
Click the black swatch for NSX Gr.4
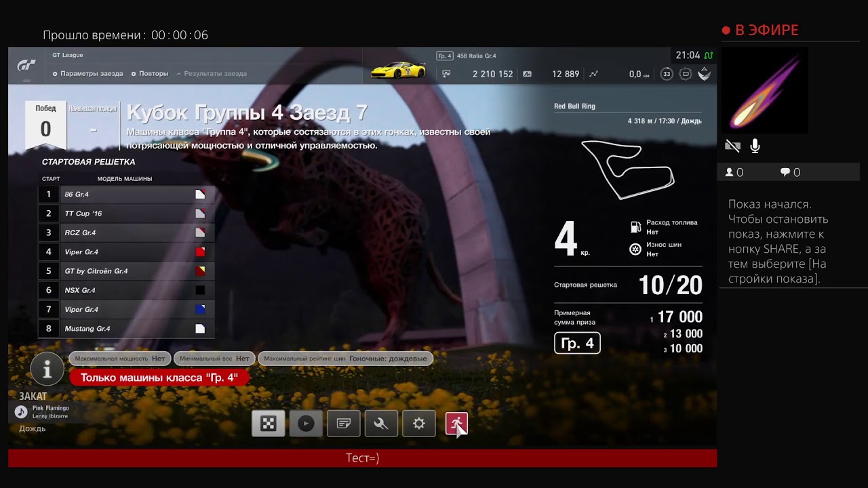point(200,290)
